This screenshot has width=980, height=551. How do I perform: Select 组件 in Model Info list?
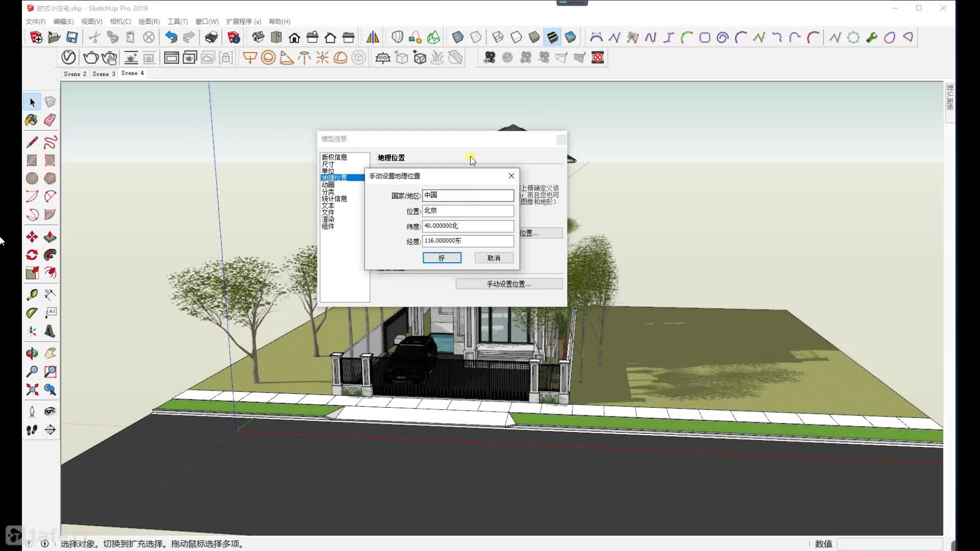click(x=328, y=226)
